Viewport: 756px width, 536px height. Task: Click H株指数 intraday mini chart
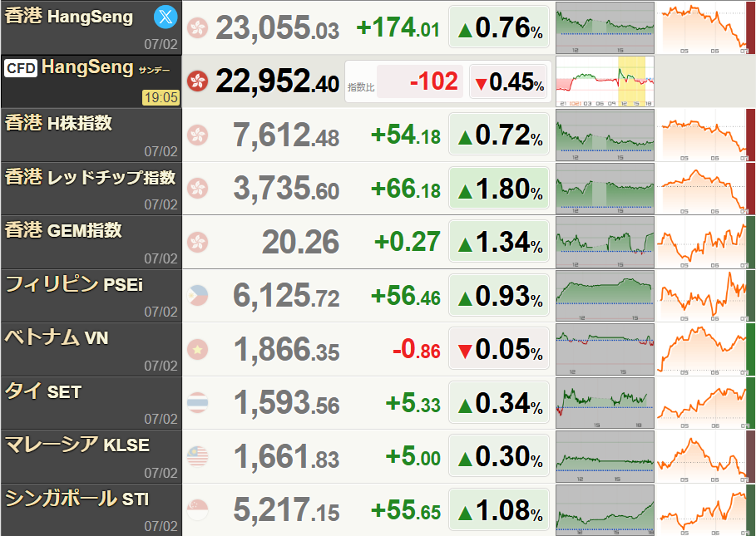pyautogui.click(x=605, y=135)
